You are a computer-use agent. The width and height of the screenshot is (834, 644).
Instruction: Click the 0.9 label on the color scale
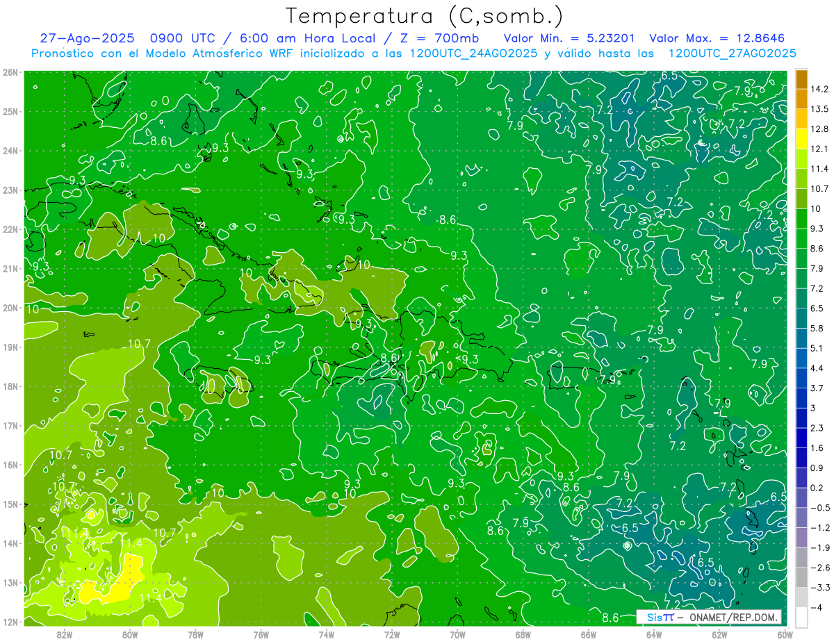[817, 468]
